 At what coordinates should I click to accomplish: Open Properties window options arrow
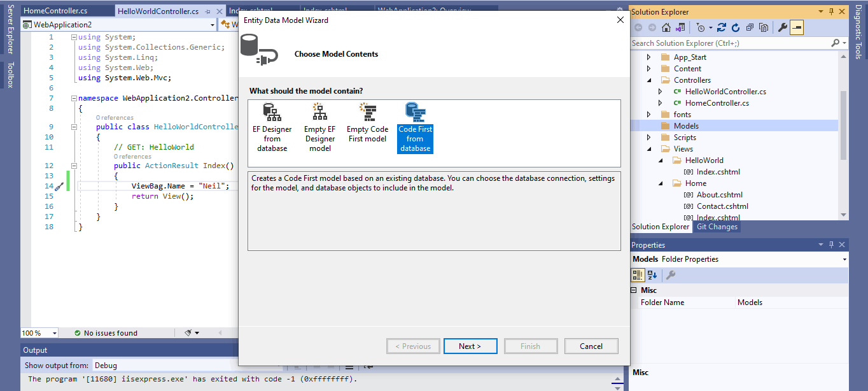tap(820, 245)
